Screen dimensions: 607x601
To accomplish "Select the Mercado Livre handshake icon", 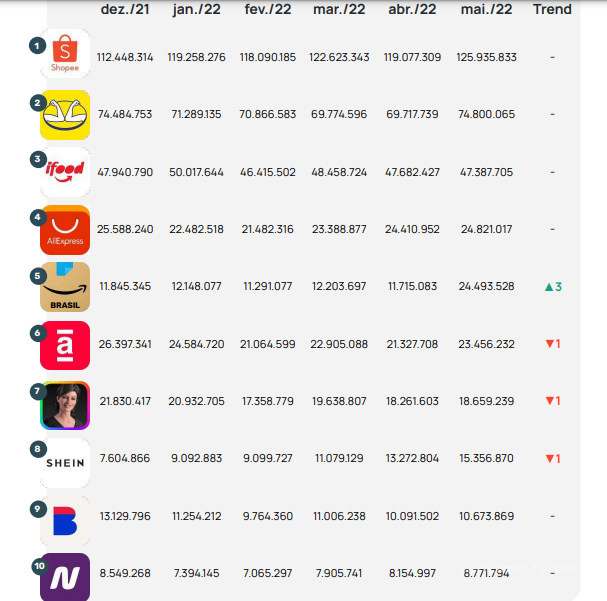I will pyautogui.click(x=65, y=115).
